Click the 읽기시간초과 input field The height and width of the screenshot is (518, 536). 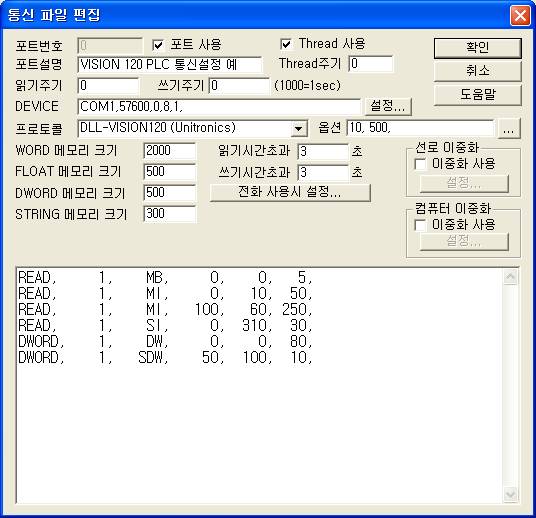pyautogui.click(x=323, y=151)
